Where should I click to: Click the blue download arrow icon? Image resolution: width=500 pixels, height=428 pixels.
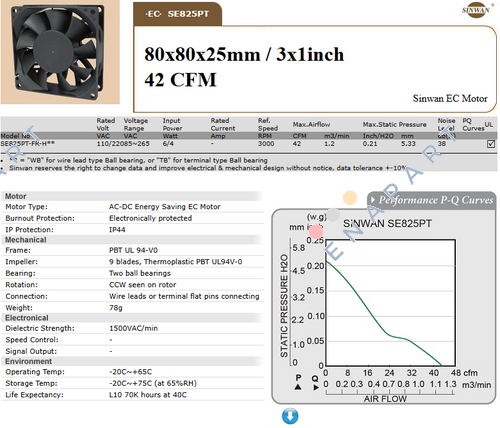[290, 416]
